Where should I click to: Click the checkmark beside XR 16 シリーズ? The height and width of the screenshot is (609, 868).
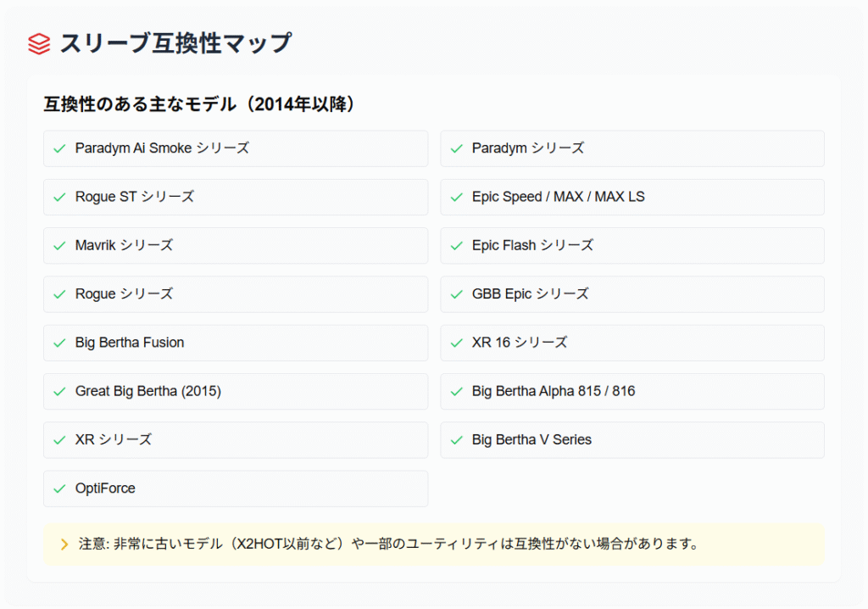pyautogui.click(x=457, y=343)
